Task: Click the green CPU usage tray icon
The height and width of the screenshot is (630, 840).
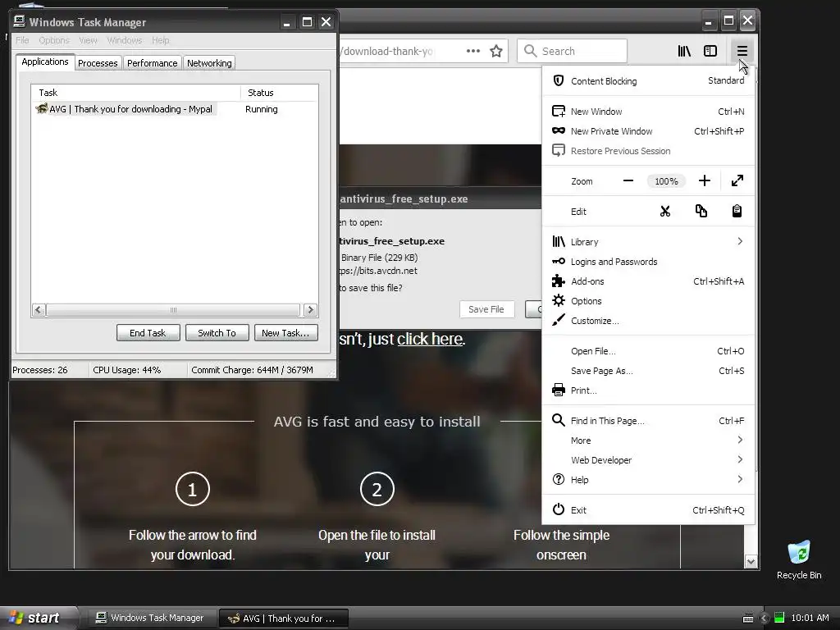Action: click(779, 618)
